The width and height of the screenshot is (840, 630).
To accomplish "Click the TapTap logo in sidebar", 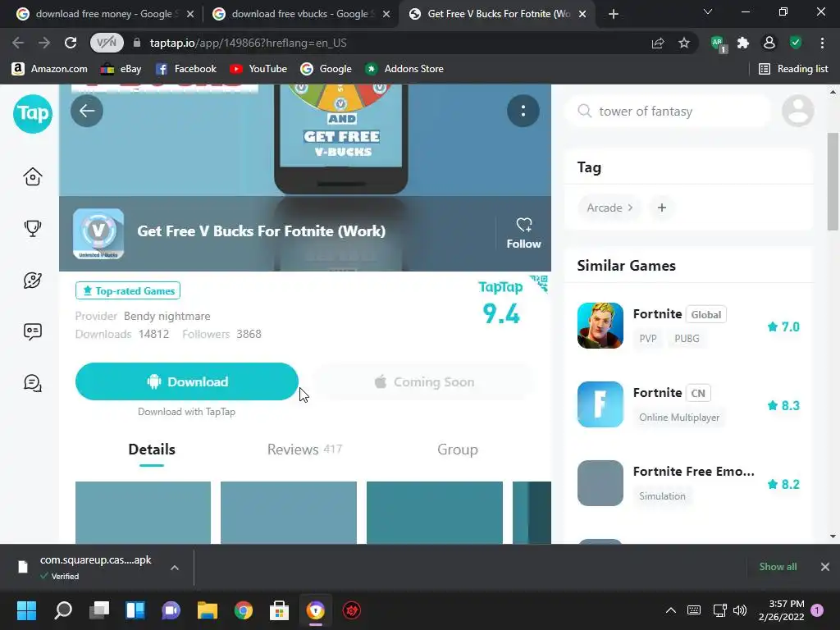I will pos(33,113).
